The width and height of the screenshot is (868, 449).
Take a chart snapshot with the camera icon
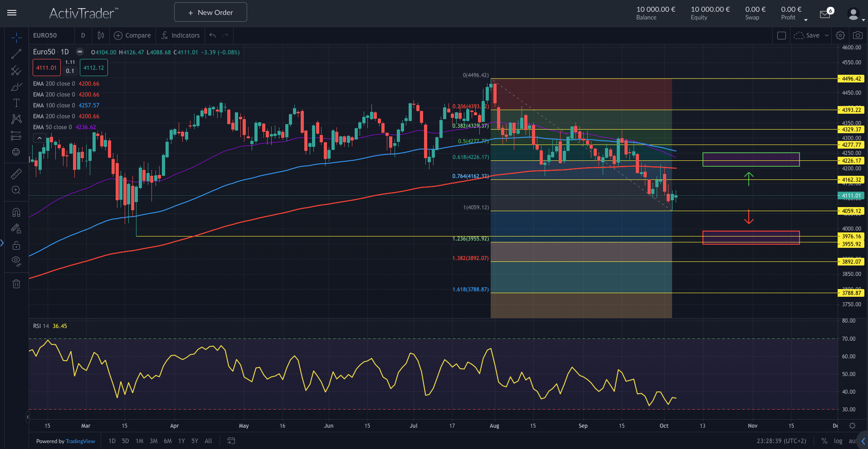[858, 35]
